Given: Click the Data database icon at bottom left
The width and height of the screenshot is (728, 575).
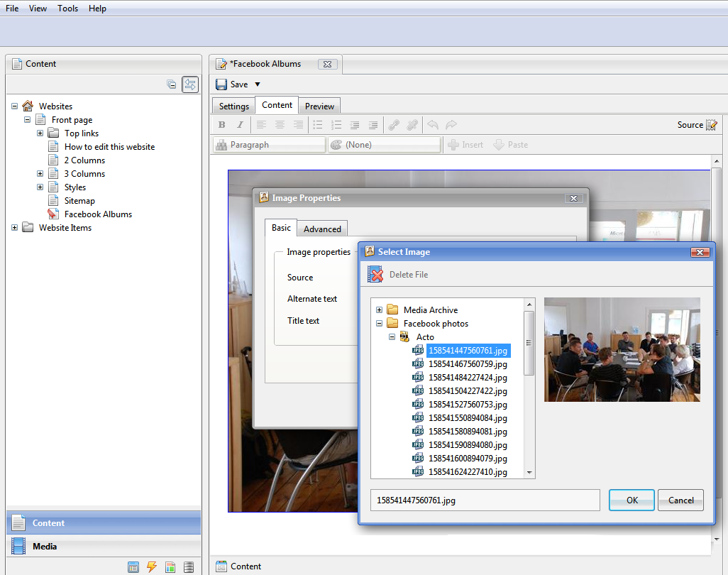Looking at the screenshot, I should (188, 566).
